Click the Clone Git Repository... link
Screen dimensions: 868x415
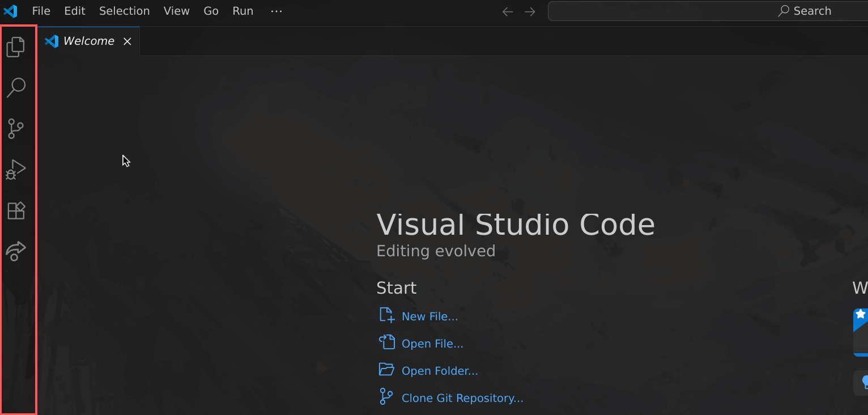point(462,398)
